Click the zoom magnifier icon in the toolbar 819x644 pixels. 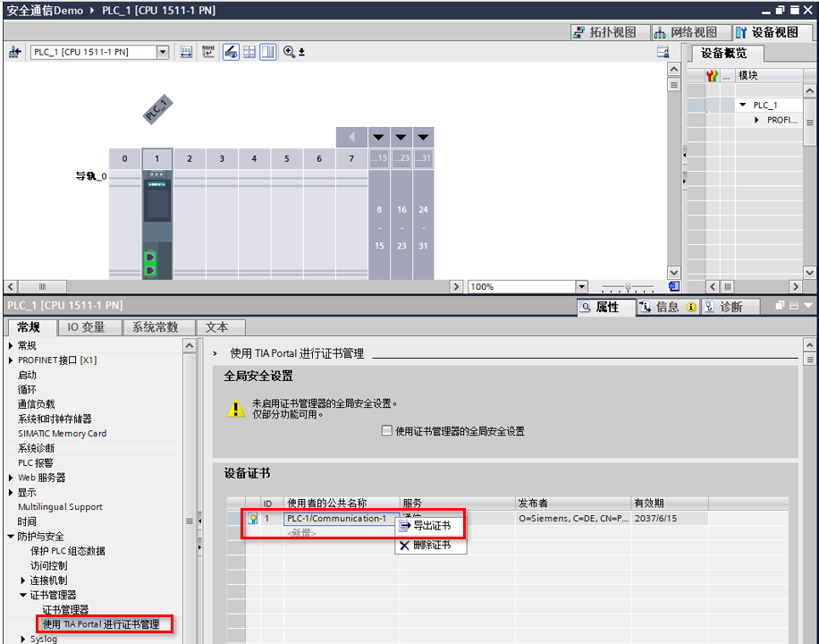coord(290,52)
